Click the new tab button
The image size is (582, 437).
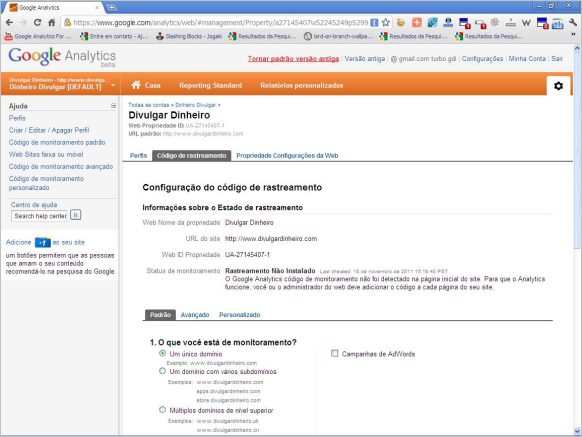(x=111, y=7)
